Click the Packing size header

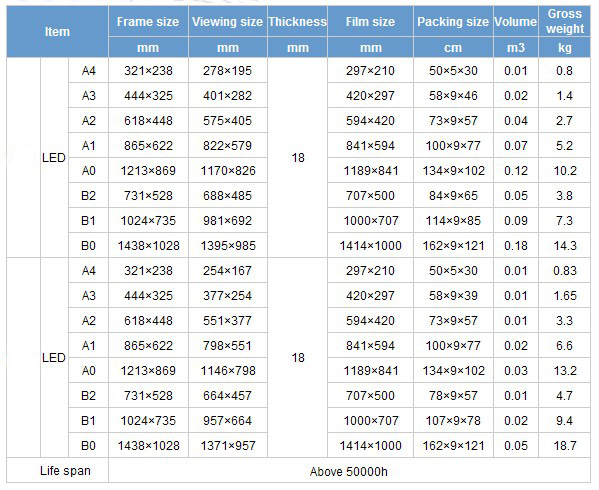click(453, 21)
